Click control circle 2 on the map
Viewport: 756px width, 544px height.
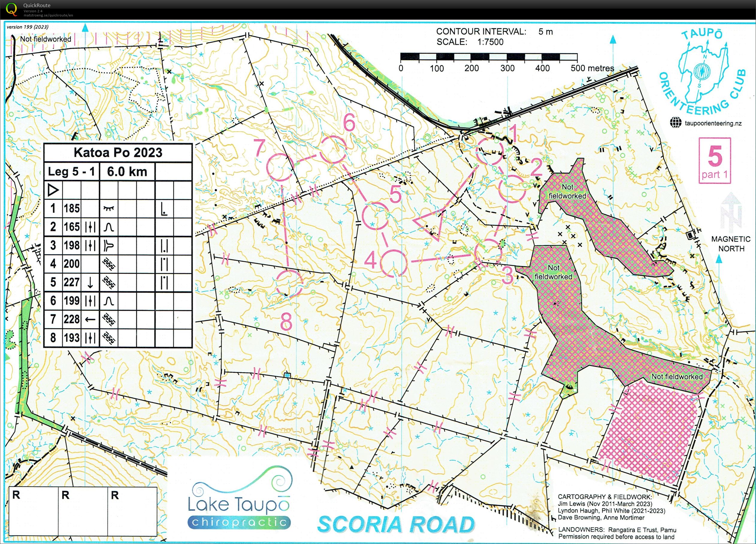pos(513,189)
